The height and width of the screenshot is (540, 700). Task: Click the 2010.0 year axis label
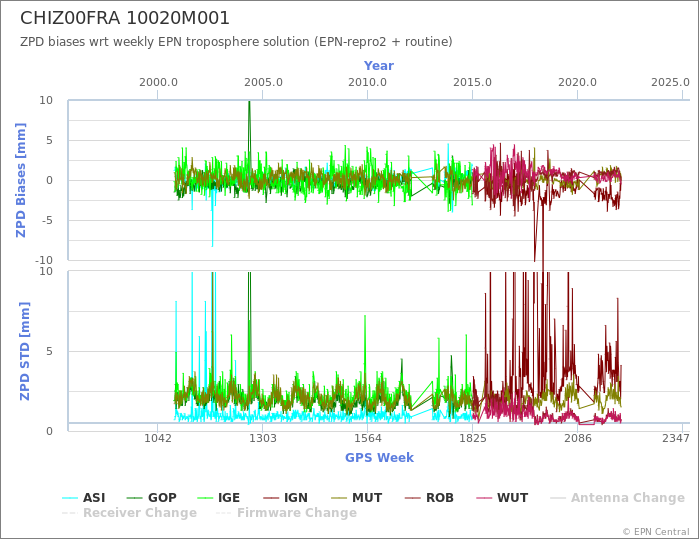367,83
